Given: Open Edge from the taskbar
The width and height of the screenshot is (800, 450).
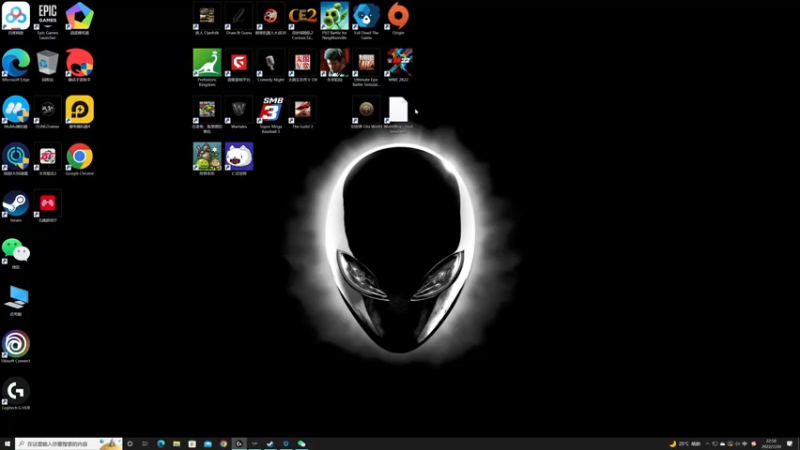Looking at the screenshot, I should click(x=161, y=444).
